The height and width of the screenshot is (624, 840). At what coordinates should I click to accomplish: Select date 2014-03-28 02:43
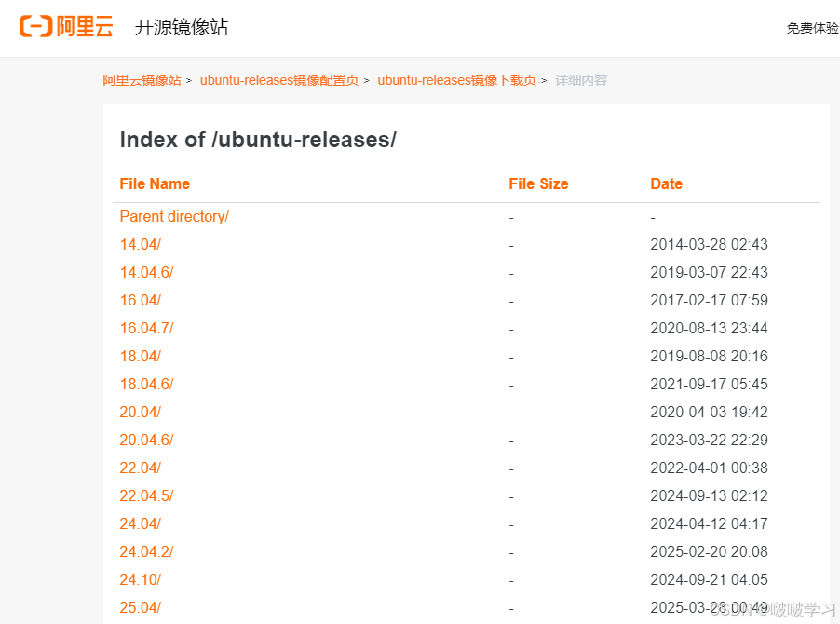(x=709, y=244)
